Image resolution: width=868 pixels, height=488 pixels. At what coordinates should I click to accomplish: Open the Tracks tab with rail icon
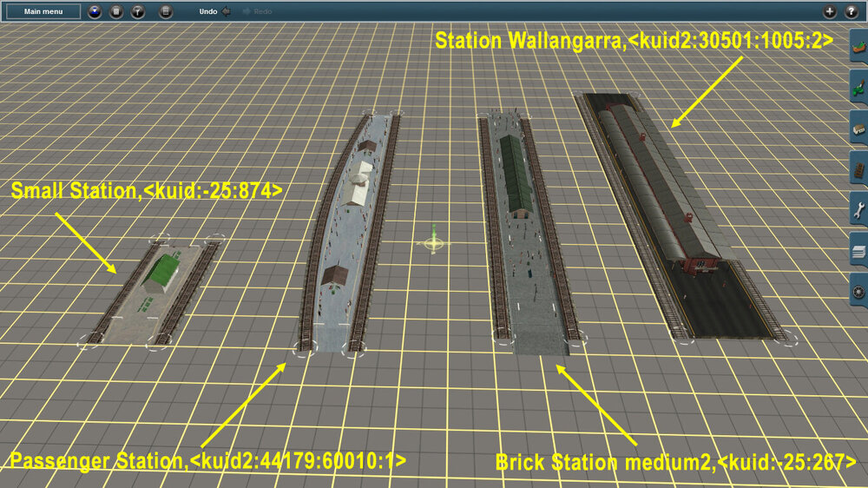[x=858, y=169]
